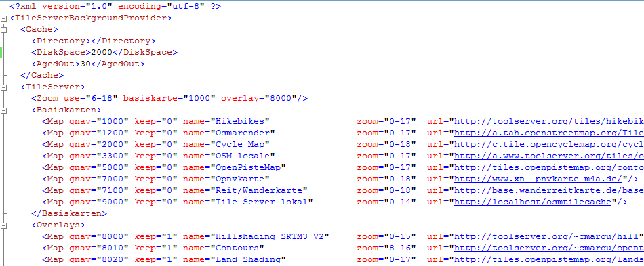Follow the opencyclemap.org tile URL
The image size is (644, 266).
point(548,145)
